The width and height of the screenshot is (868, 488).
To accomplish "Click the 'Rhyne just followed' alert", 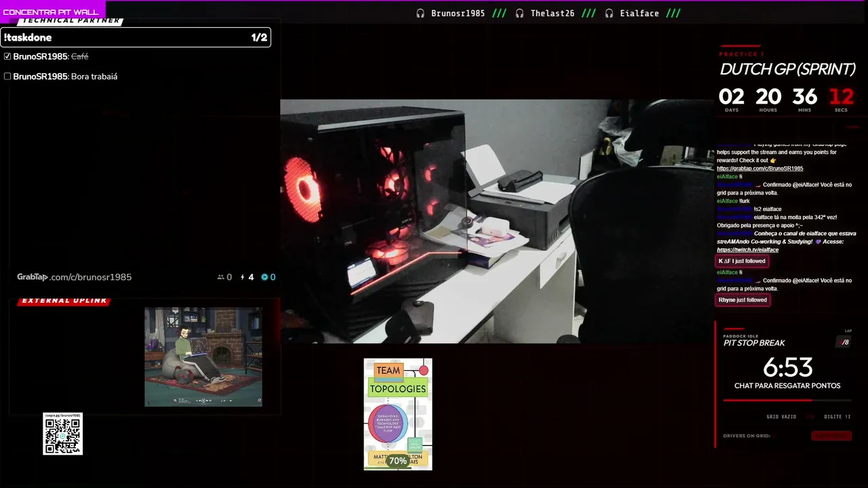I will (x=743, y=300).
